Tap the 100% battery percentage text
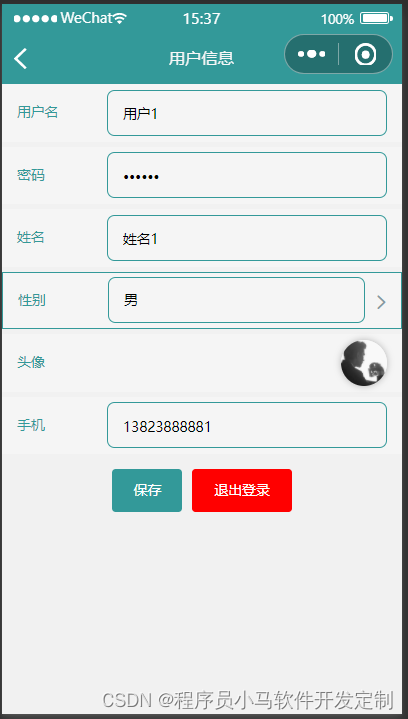Image resolution: width=408 pixels, height=719 pixels. click(337, 19)
